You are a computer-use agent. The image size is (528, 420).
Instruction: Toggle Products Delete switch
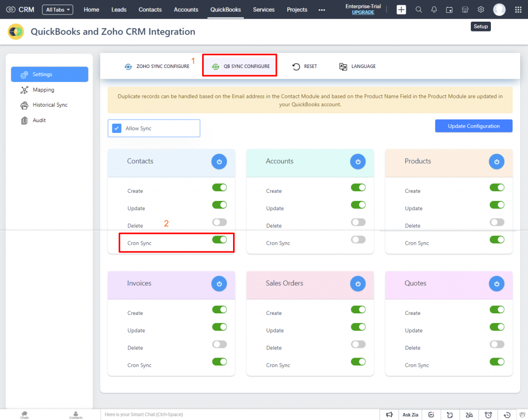click(x=497, y=222)
